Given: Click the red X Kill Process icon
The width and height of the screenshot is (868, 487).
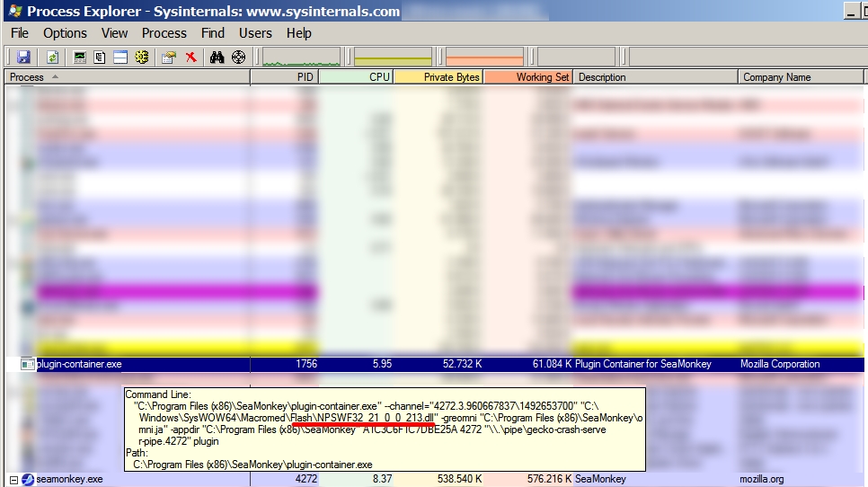Looking at the screenshot, I should click(191, 57).
